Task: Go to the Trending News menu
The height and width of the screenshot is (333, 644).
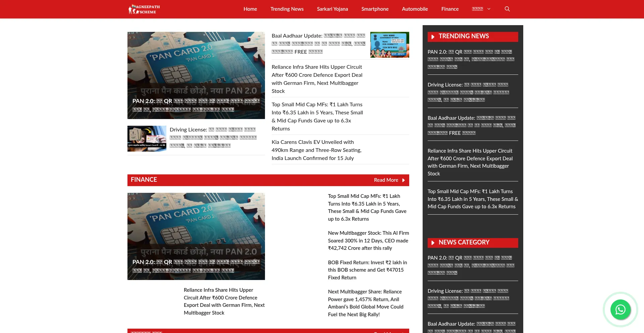Action: [x=287, y=9]
